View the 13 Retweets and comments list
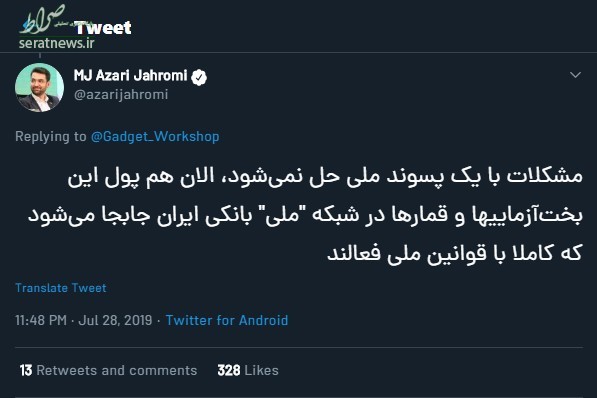Image resolution: width=597 pixels, height=398 pixels. click(109, 371)
